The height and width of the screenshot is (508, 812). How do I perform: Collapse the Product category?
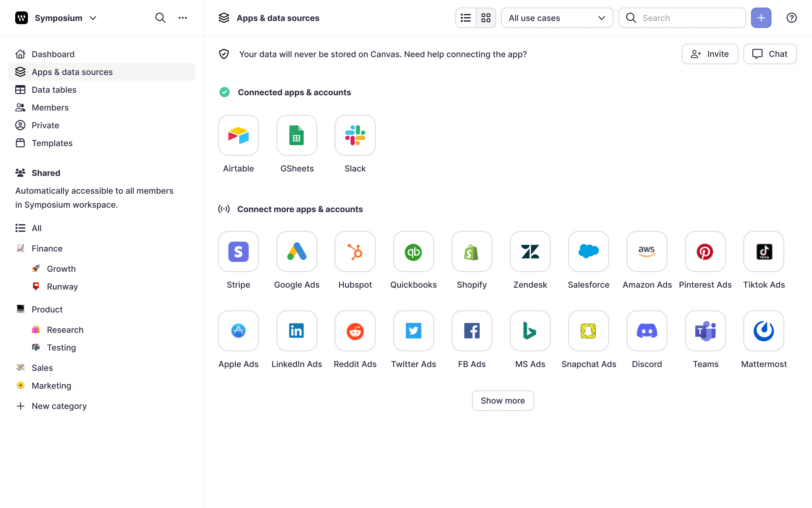(x=47, y=309)
